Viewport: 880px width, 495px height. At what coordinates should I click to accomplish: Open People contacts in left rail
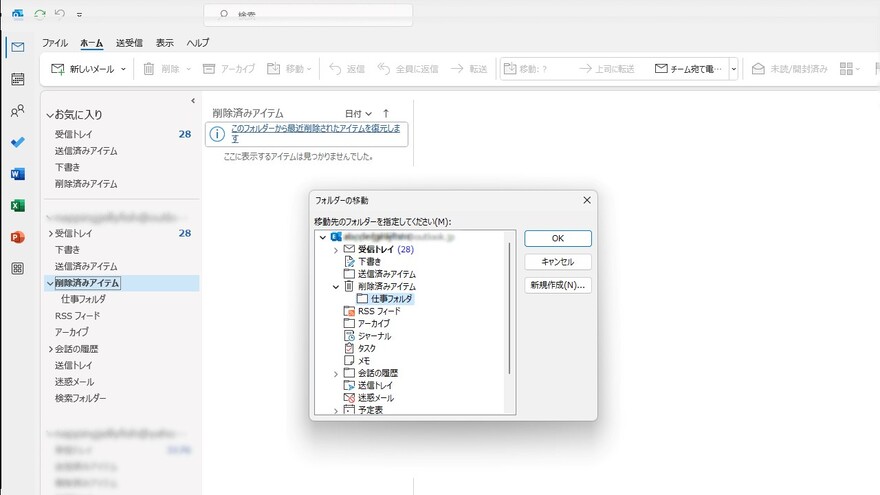17,111
